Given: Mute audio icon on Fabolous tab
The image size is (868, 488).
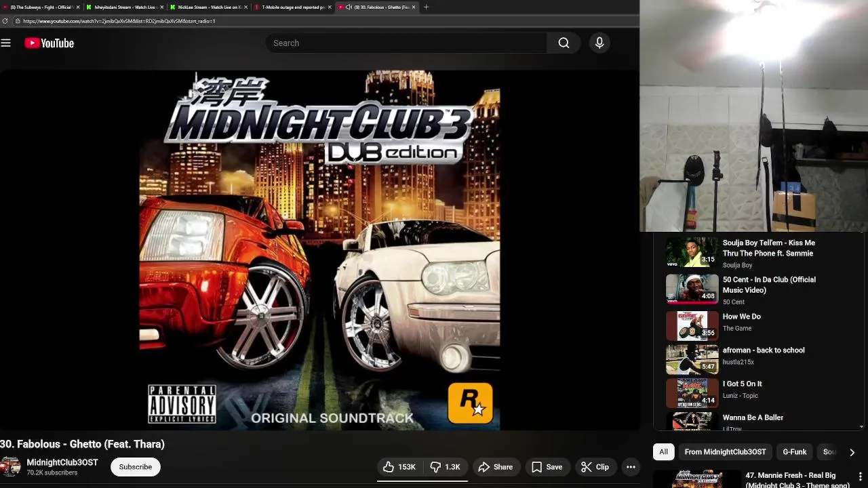Looking at the screenshot, I should (x=348, y=7).
